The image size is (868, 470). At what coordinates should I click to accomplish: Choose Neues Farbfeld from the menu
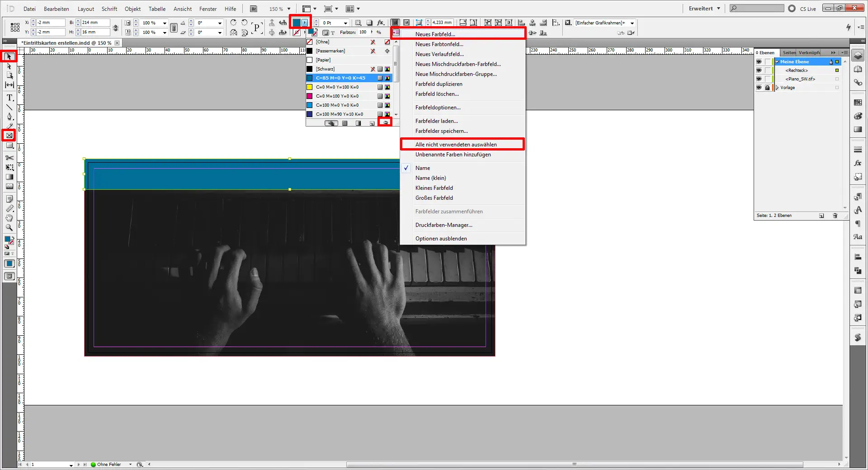(436, 33)
